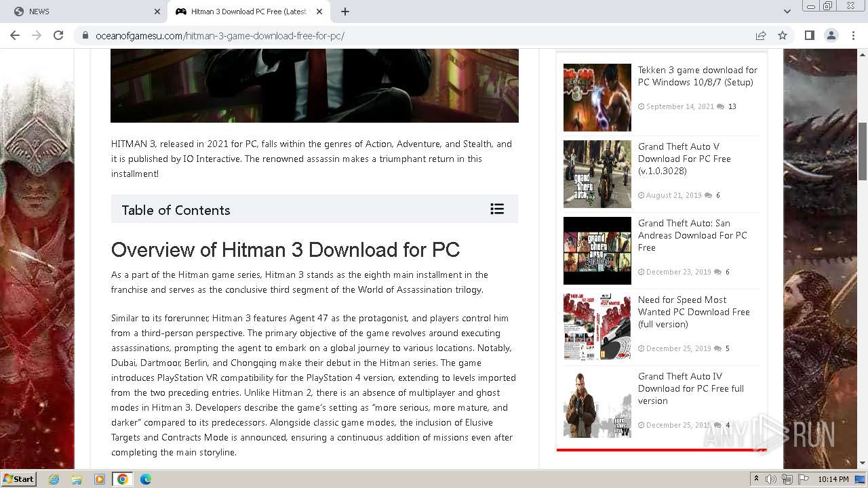The image size is (868, 488).
Task: Click the San Andreas thumbnail image
Action: (597, 251)
